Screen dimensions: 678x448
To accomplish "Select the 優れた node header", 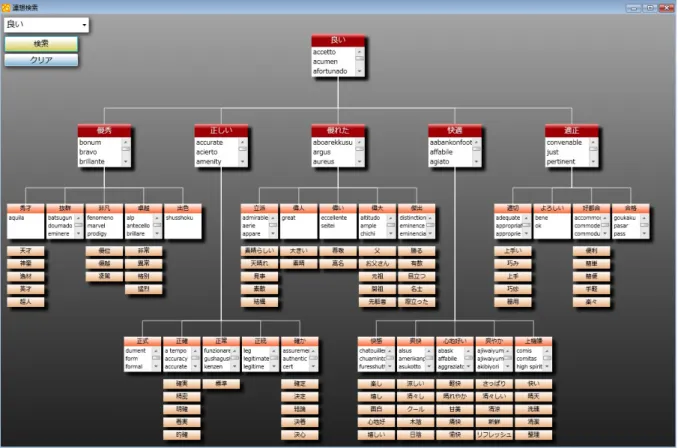I will click(338, 130).
